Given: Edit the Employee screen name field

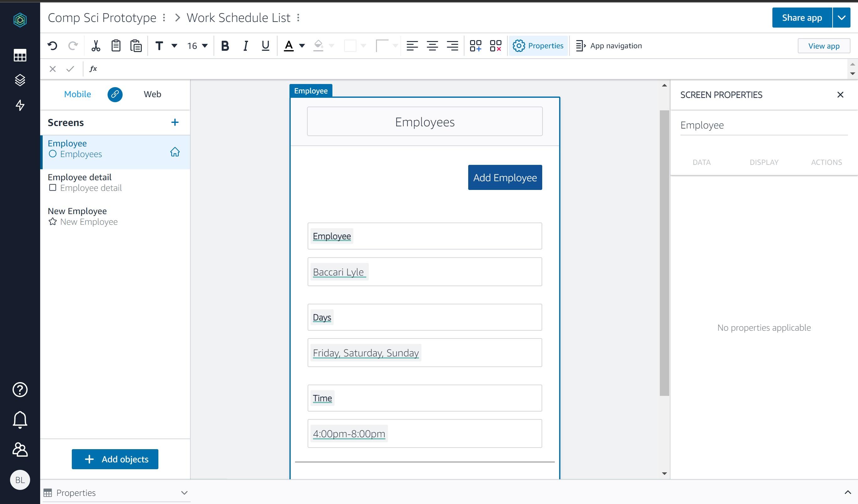Looking at the screenshot, I should point(764,125).
